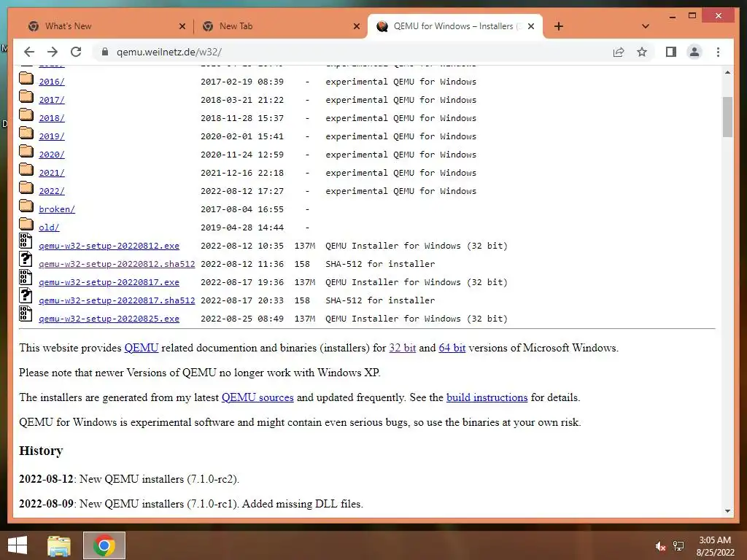Open the old/ folder link
The height and width of the screenshot is (560, 747).
coord(49,227)
